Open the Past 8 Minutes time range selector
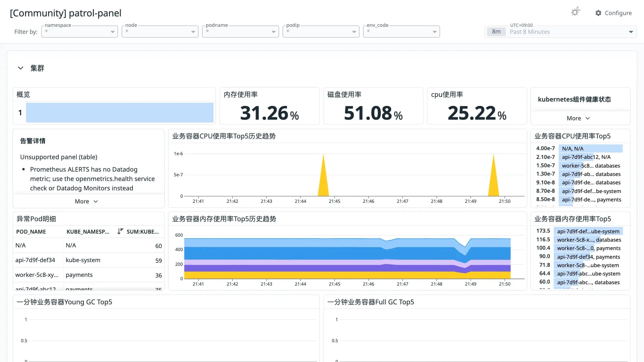This screenshot has height=362, width=644. coord(560,32)
